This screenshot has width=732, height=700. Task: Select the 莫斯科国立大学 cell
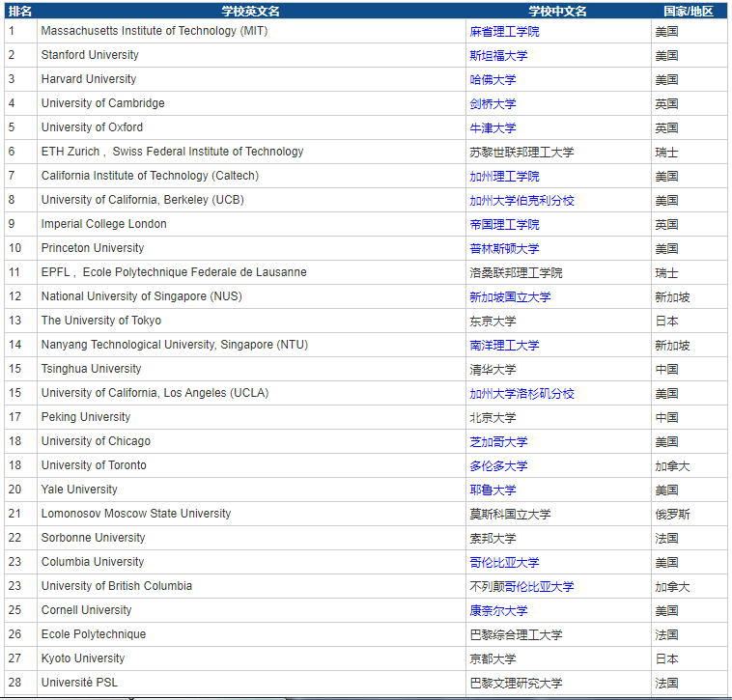[558, 514]
